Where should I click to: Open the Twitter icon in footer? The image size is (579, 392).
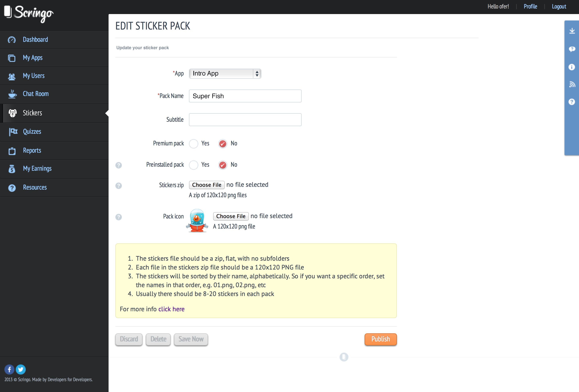21,369
